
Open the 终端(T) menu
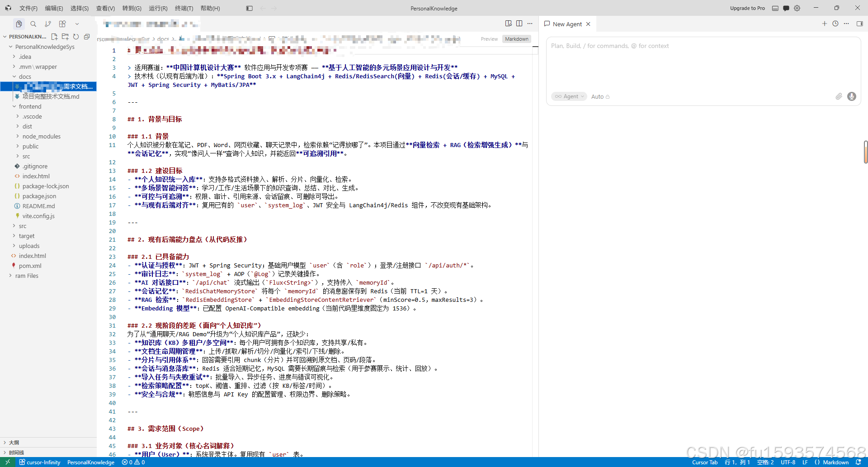tap(184, 8)
